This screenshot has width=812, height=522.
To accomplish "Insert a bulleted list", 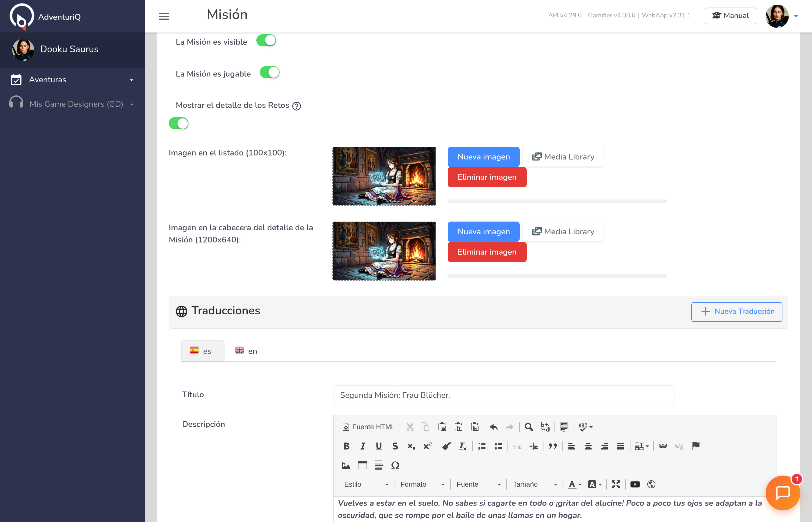I will 498,446.
